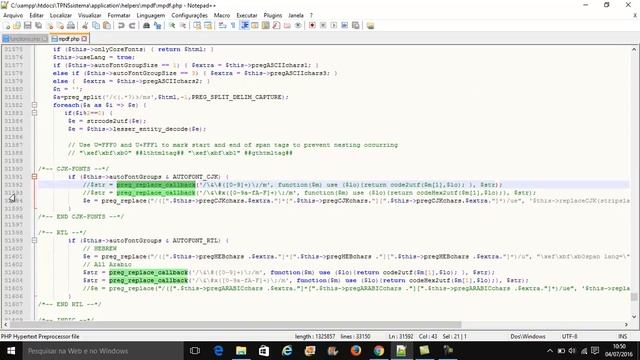The height and width of the screenshot is (360, 640).
Task: Click the Open file toolbar icon
Action: click(x=17, y=26)
